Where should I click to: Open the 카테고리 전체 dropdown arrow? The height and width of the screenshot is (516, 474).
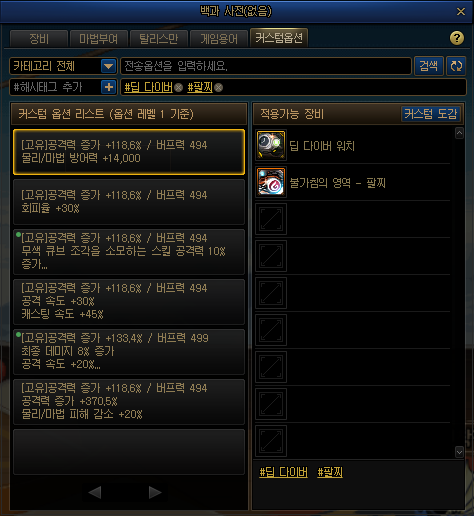pos(109,66)
